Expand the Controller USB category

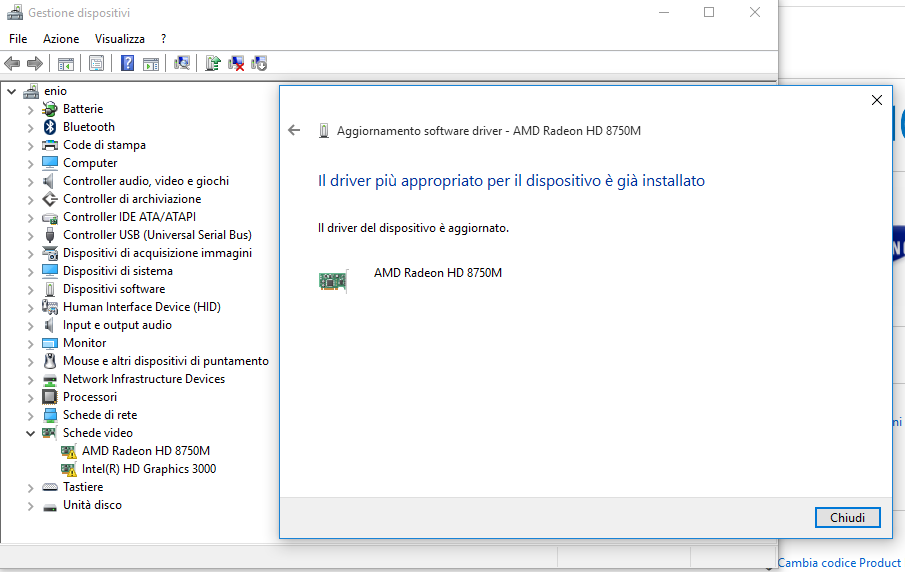click(x=31, y=235)
